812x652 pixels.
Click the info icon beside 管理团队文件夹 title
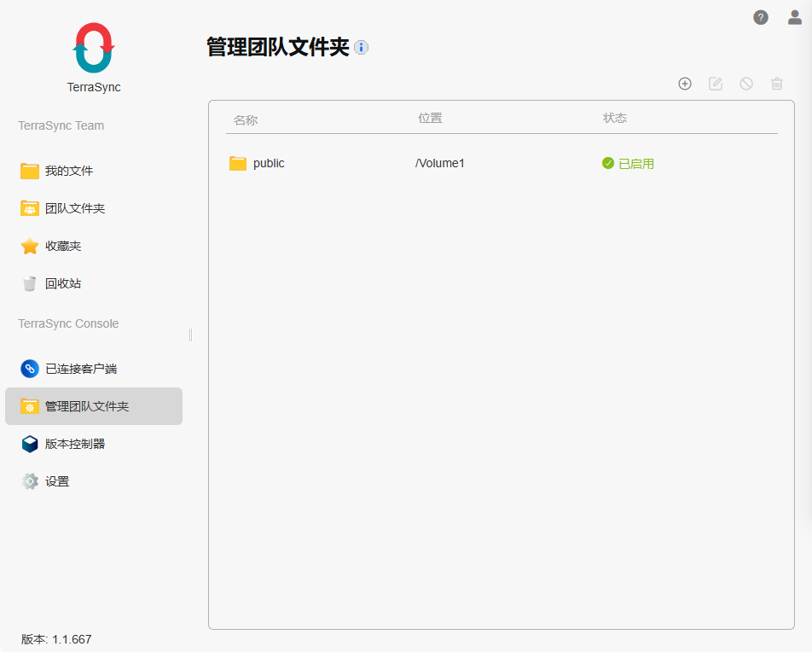(x=361, y=48)
